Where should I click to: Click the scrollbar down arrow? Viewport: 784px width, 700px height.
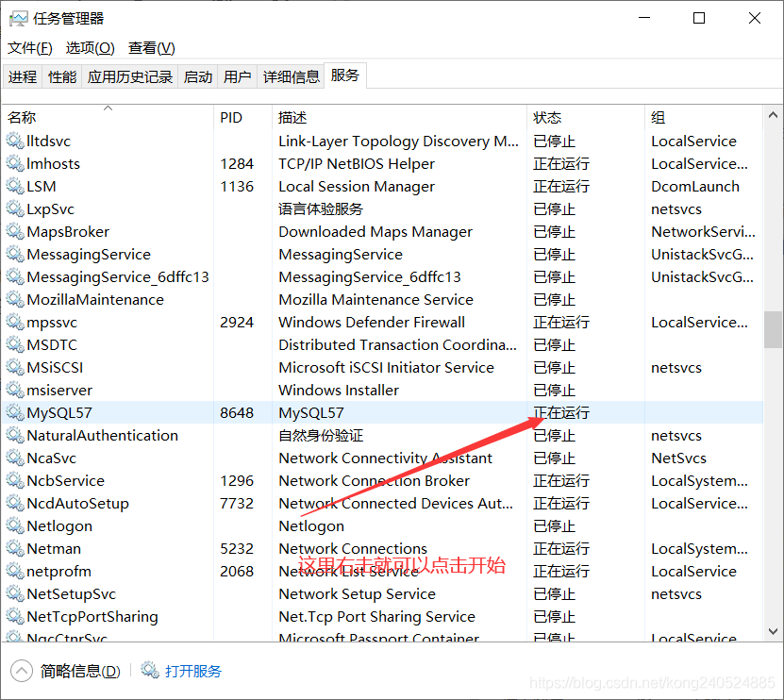(x=773, y=631)
